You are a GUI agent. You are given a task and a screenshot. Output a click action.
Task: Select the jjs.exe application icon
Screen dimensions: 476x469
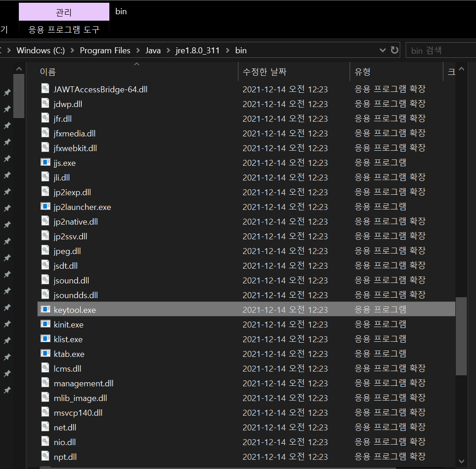[x=45, y=162]
